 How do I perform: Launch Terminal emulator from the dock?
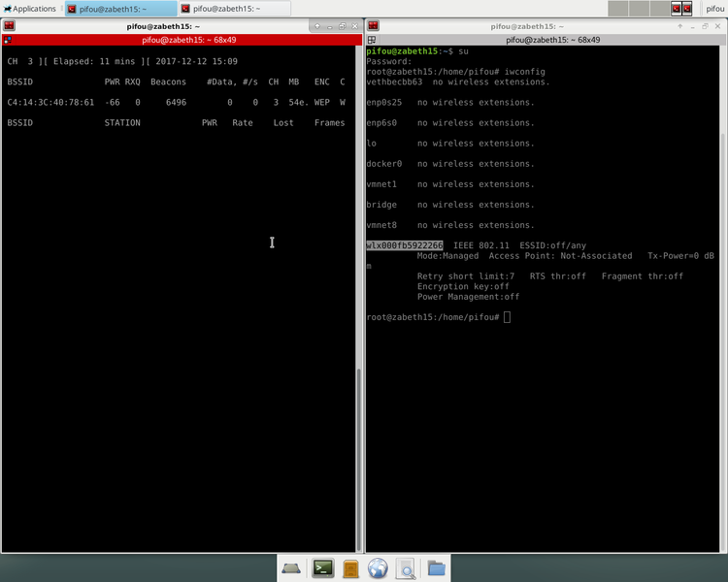pos(323,568)
